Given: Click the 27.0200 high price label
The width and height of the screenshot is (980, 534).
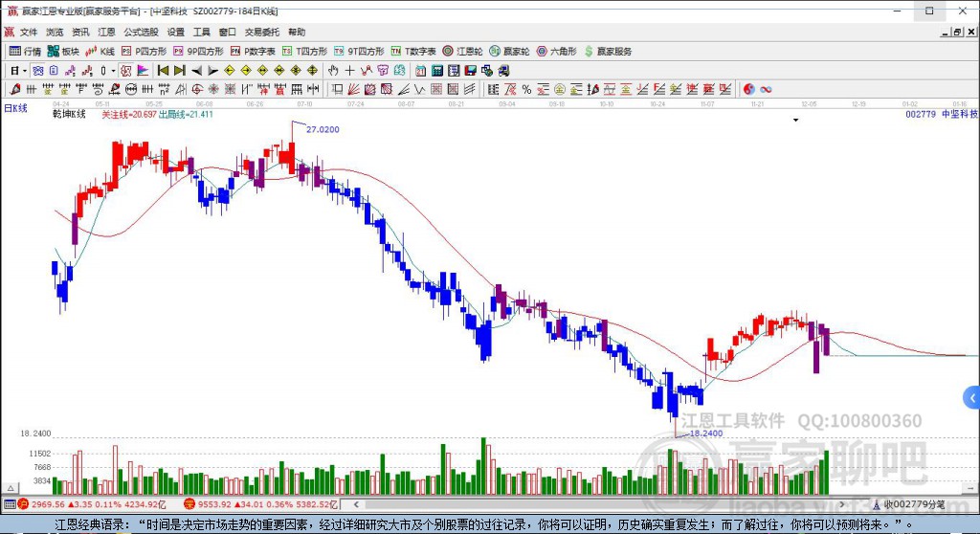Looking at the screenshot, I should point(323,129).
